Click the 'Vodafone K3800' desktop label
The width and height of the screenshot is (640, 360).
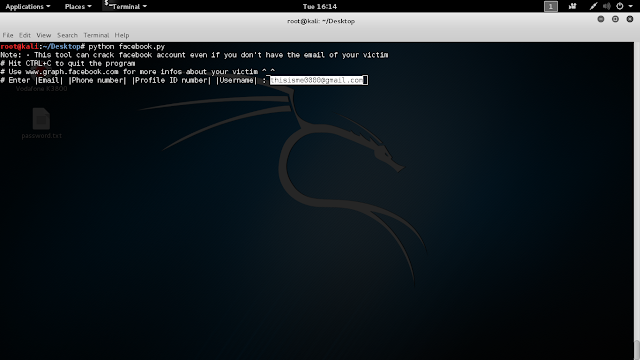click(x=41, y=89)
